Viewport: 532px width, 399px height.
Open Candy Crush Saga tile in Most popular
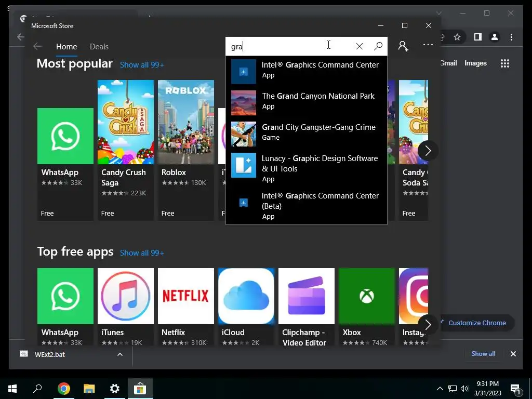click(x=126, y=150)
